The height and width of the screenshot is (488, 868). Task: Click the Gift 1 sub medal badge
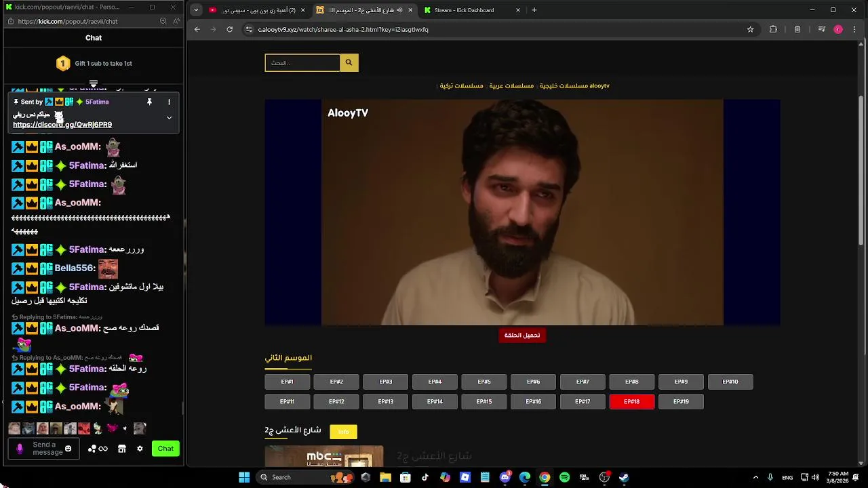pyautogui.click(x=63, y=64)
